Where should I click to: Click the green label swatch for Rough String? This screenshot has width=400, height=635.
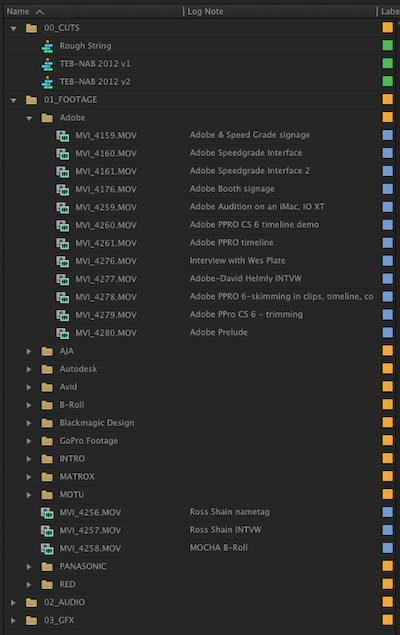387,45
